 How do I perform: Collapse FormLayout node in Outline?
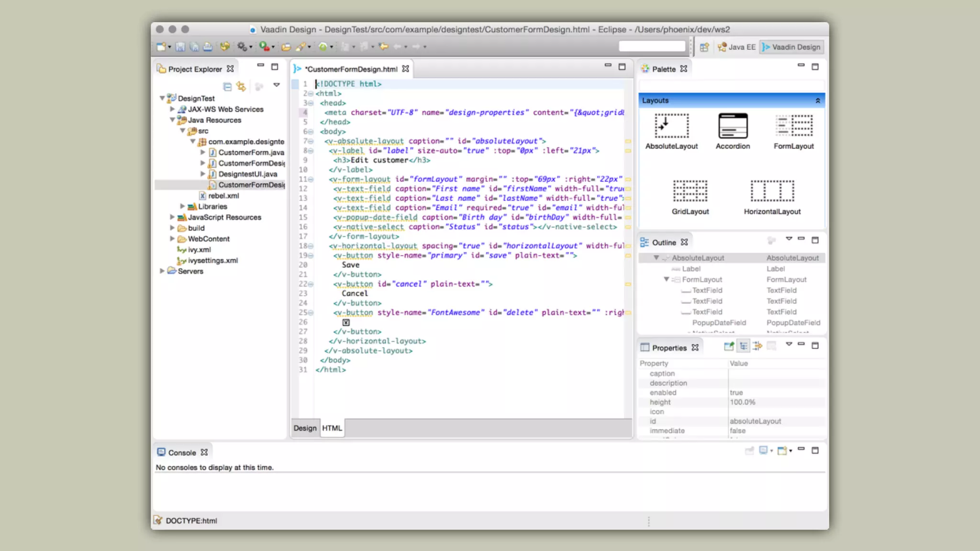pos(666,279)
